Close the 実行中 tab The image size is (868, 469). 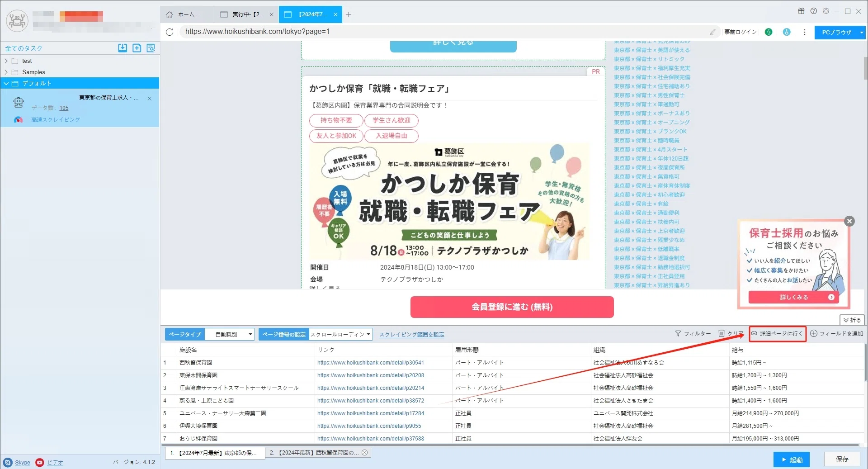click(x=272, y=14)
